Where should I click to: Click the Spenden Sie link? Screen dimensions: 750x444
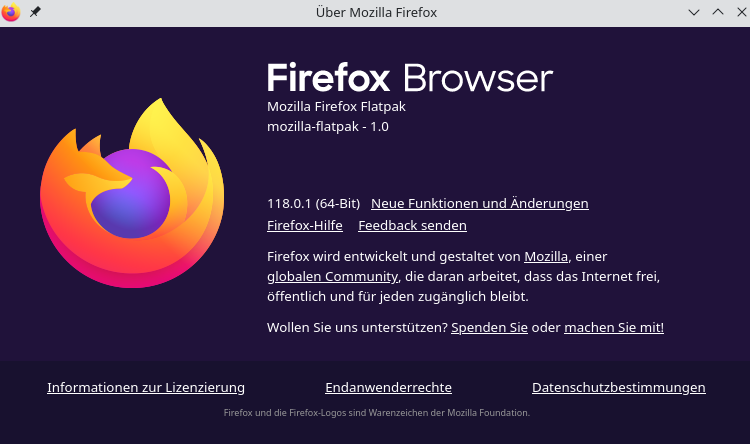489,328
